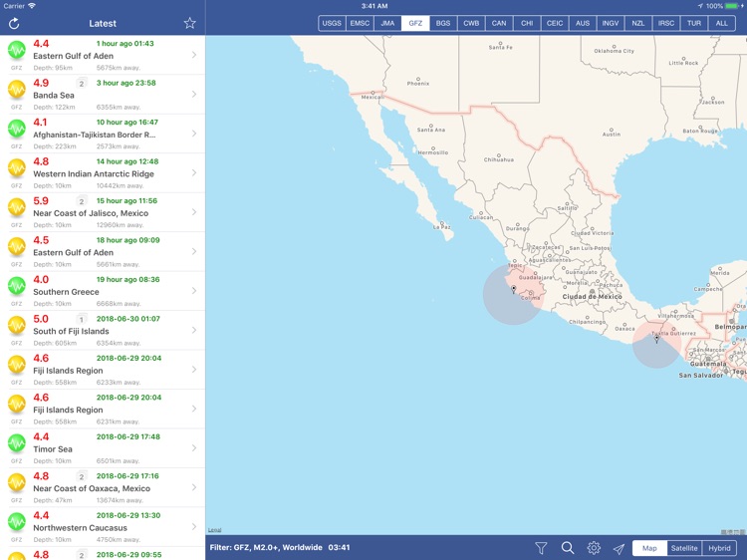Click the Jalisco earthquake circle on map
Screen dimensions: 747x560
point(514,294)
